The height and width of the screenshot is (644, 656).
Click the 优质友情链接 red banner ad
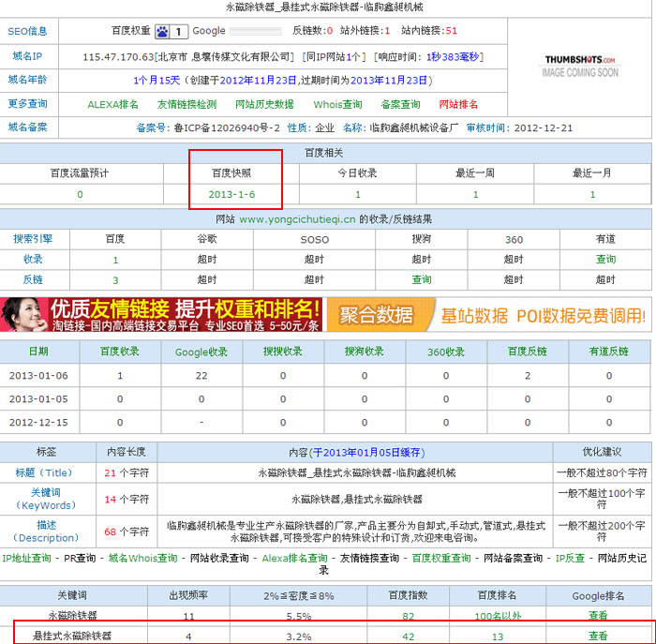pyautogui.click(x=161, y=315)
